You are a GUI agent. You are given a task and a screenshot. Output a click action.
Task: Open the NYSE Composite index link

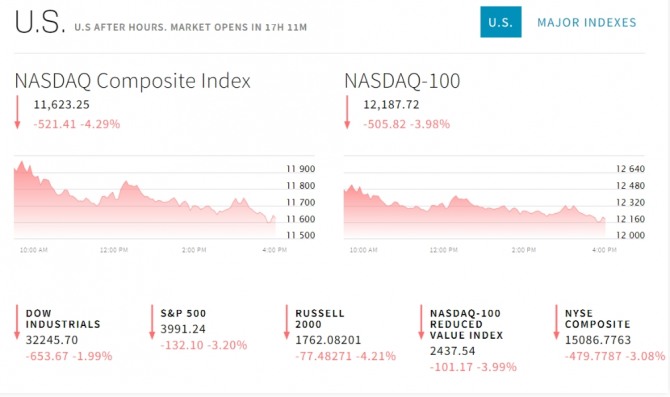(x=597, y=319)
